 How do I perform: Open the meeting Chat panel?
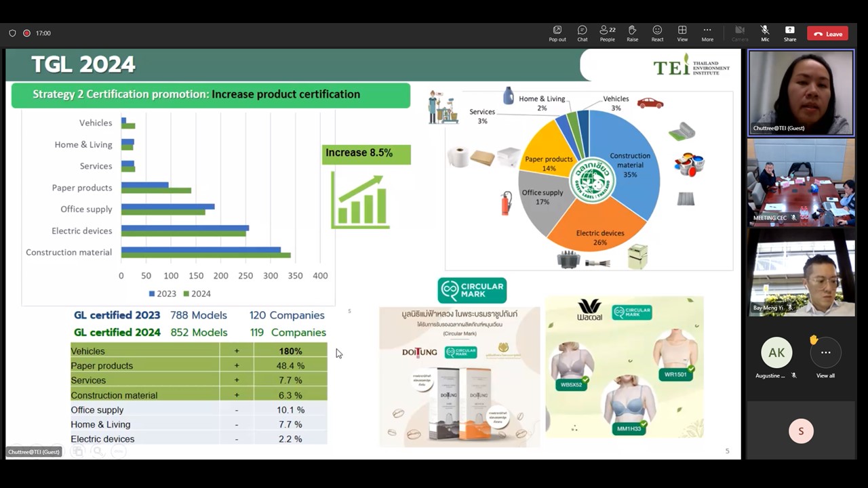coord(582,33)
